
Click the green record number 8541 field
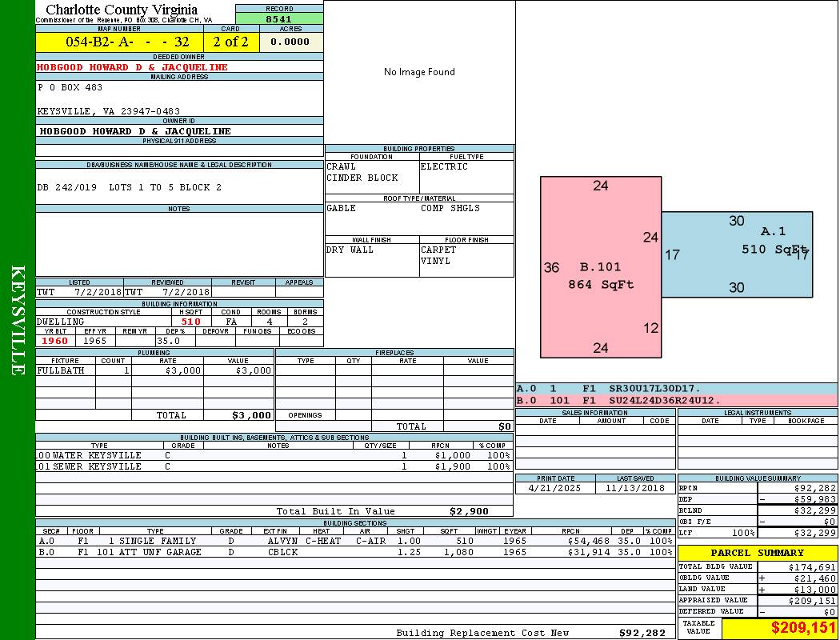click(x=278, y=18)
